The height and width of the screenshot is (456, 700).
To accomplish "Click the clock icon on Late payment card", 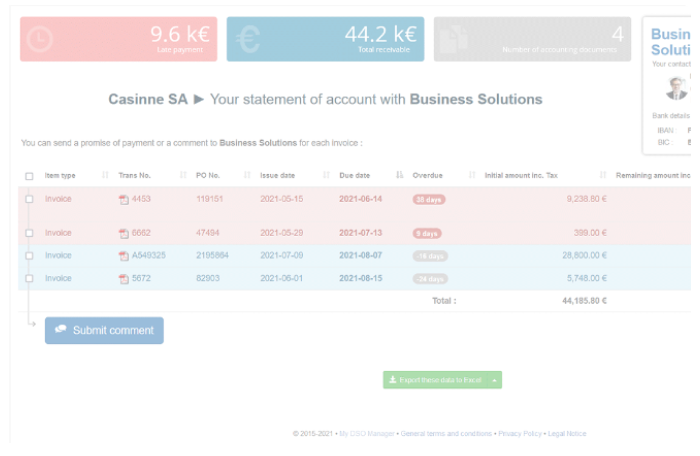I will (x=39, y=38).
